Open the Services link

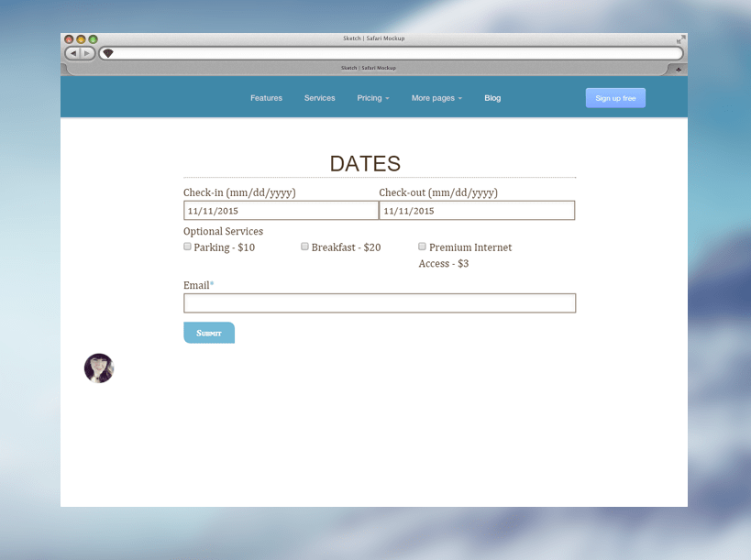(x=319, y=98)
